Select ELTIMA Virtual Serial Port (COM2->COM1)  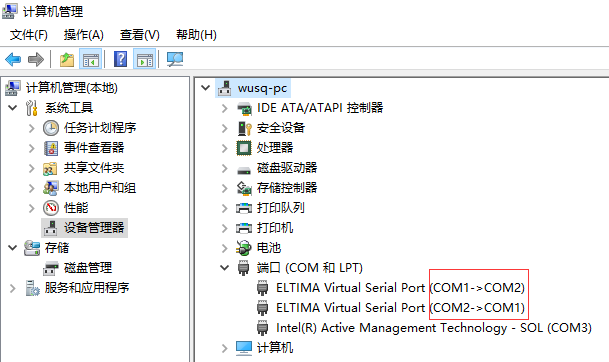[400, 308]
